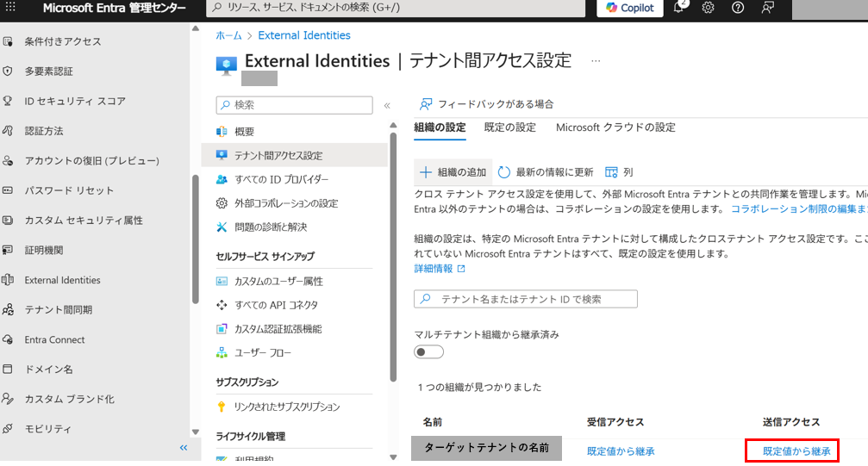Click the アカウントの復旧 (プレビュー) icon
This screenshot has width=868, height=466.
[8, 160]
